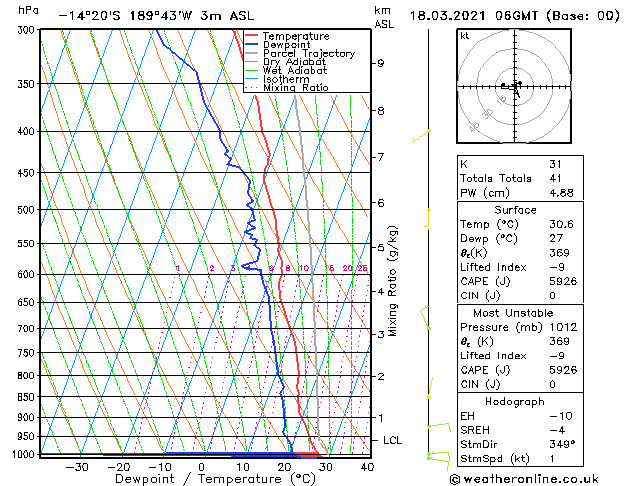Click the hodograph center crosshair

515,86
